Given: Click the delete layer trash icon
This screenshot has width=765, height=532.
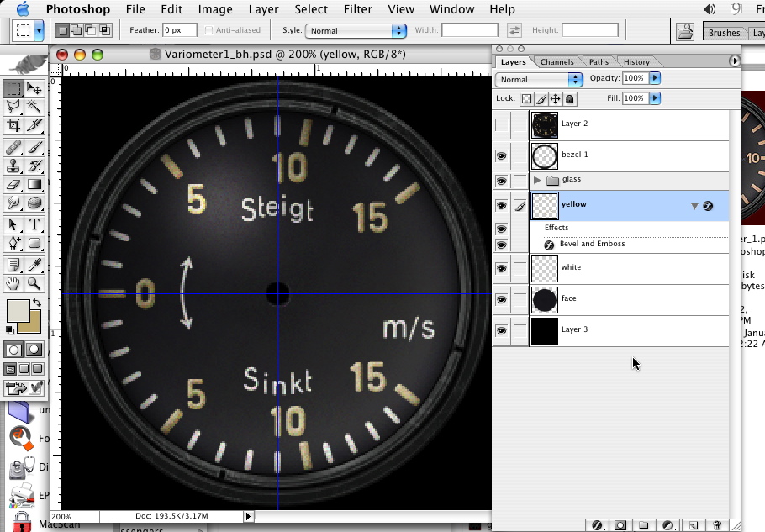Looking at the screenshot, I should 717,525.
